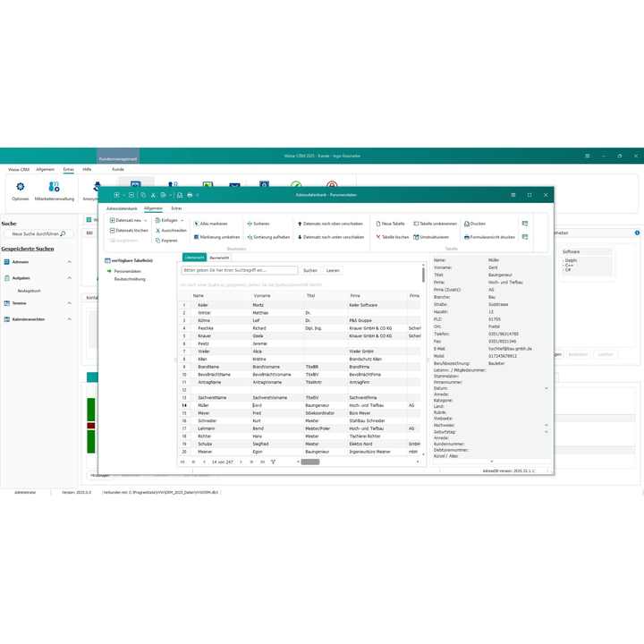Click Alles markieren

tap(211, 224)
